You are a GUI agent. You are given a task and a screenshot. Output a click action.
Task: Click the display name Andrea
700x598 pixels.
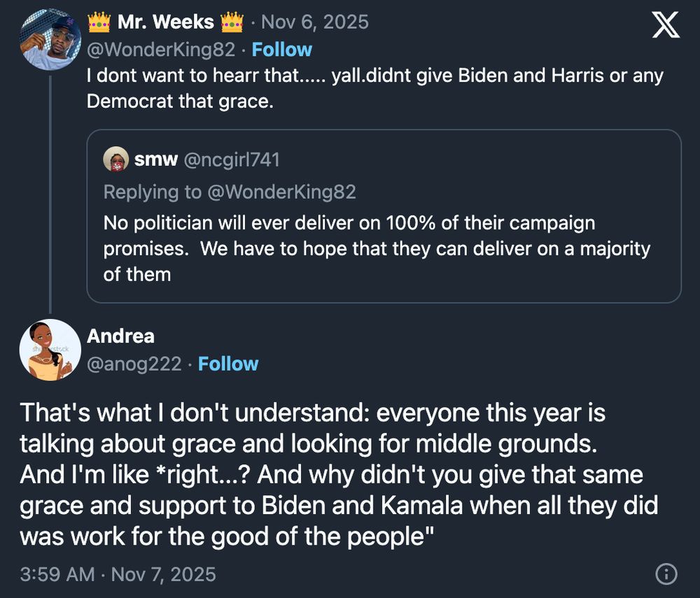point(121,336)
